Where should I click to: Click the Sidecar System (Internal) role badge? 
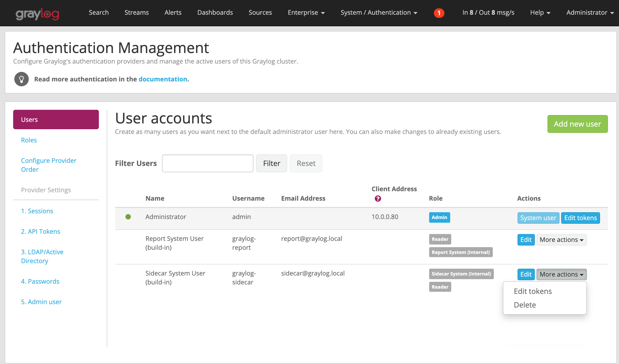click(x=461, y=274)
